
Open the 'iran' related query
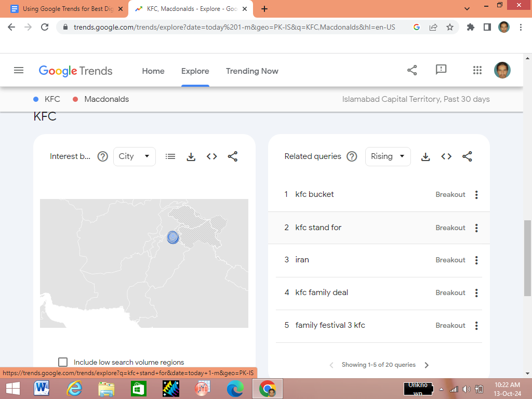(x=302, y=260)
